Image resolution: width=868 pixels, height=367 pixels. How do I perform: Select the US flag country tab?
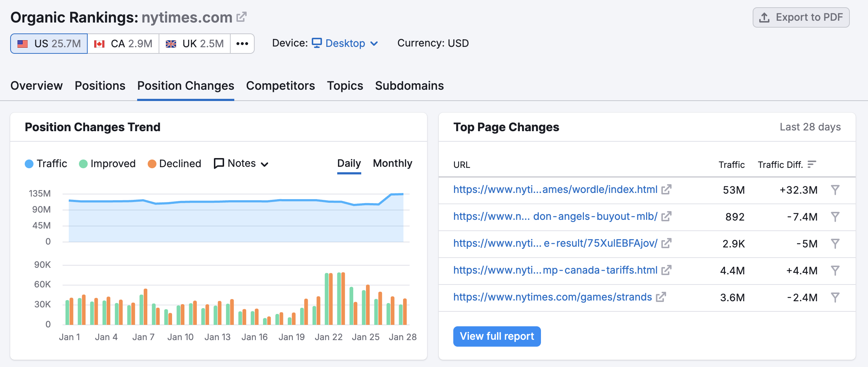click(48, 43)
